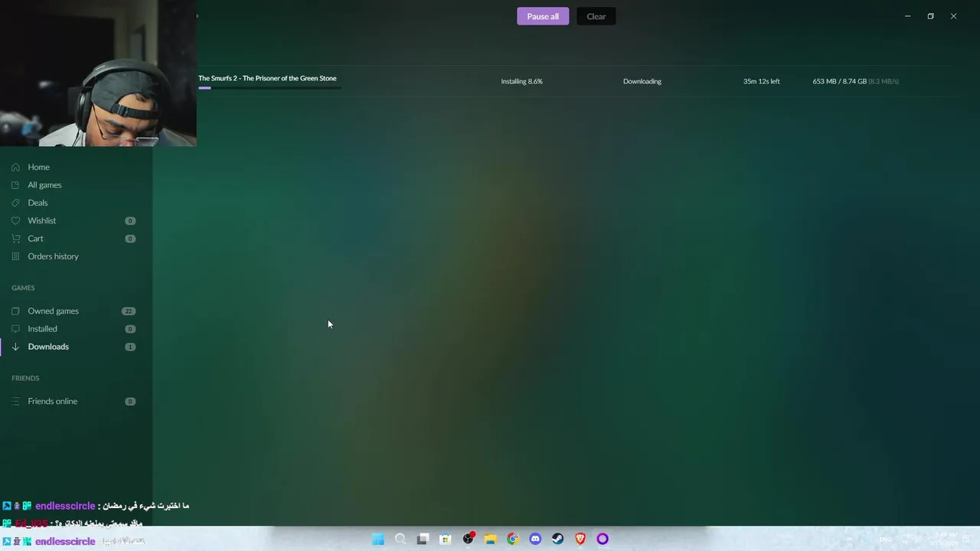The width and height of the screenshot is (980, 551).
Task: Open Task View from the taskbar
Action: point(423,539)
